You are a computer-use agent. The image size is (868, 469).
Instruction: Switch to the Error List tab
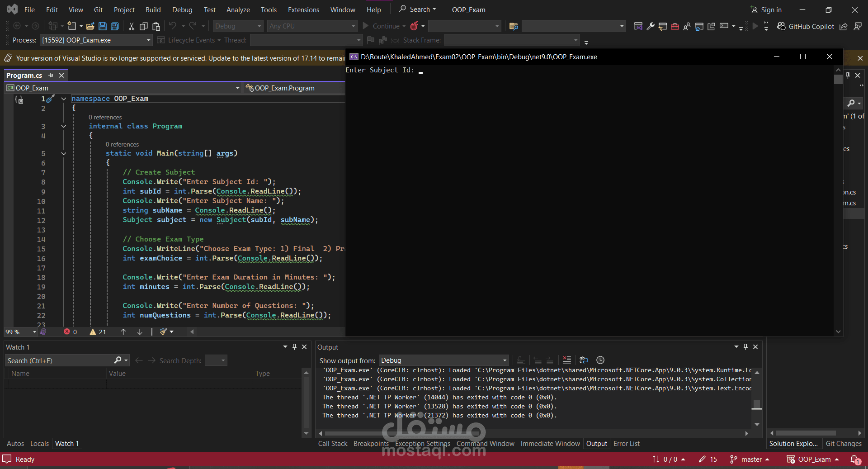[x=626, y=444]
